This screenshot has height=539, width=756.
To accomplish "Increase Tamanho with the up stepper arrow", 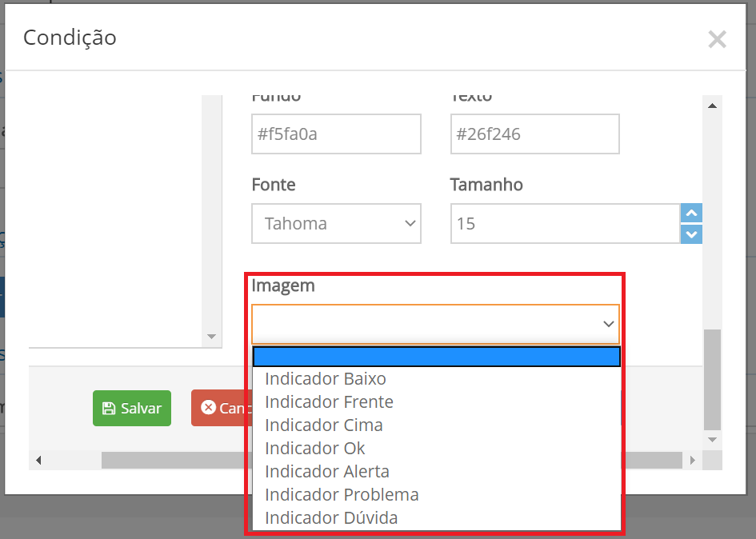I will (x=691, y=213).
